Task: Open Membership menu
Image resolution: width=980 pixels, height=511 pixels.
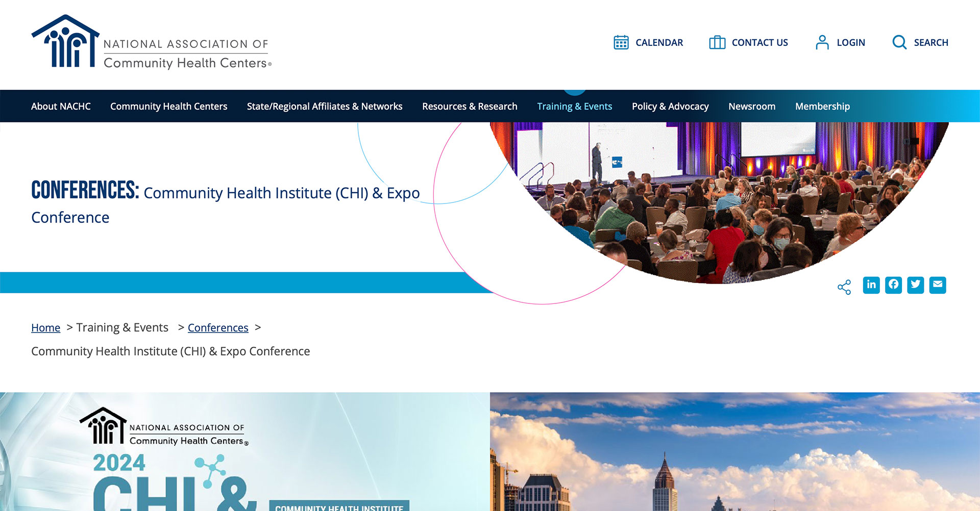Action: click(x=822, y=107)
